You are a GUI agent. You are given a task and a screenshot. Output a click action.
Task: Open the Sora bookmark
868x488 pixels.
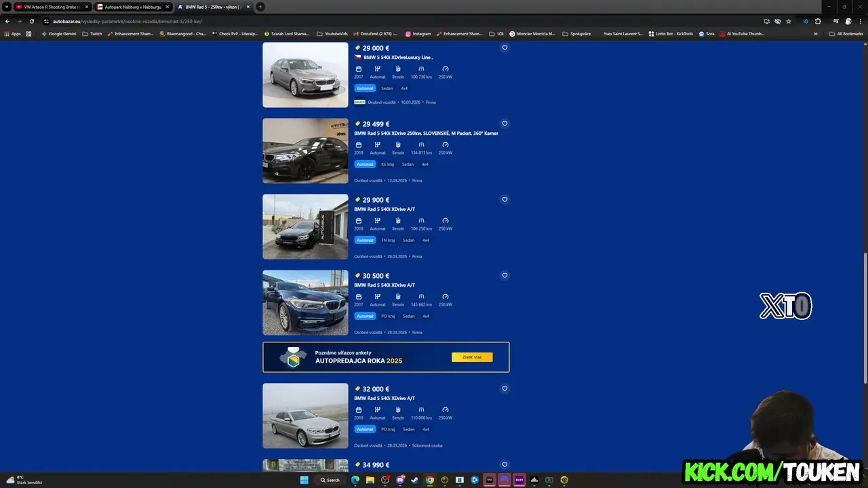pos(707,34)
